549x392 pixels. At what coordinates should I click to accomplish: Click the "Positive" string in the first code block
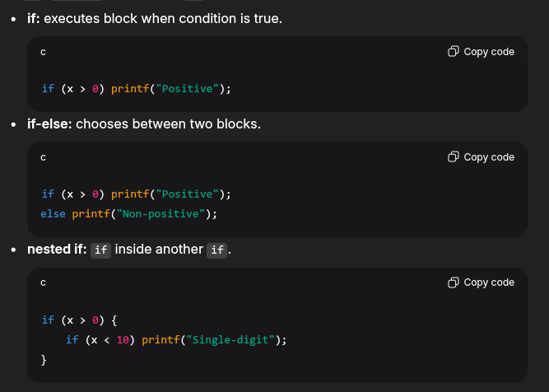[188, 88]
